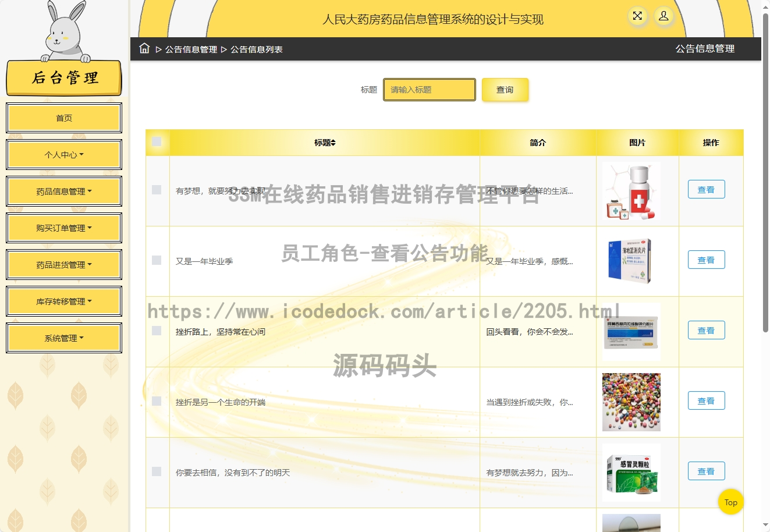Expand the 购买订单管理 menu
770x532 pixels.
pyautogui.click(x=64, y=228)
